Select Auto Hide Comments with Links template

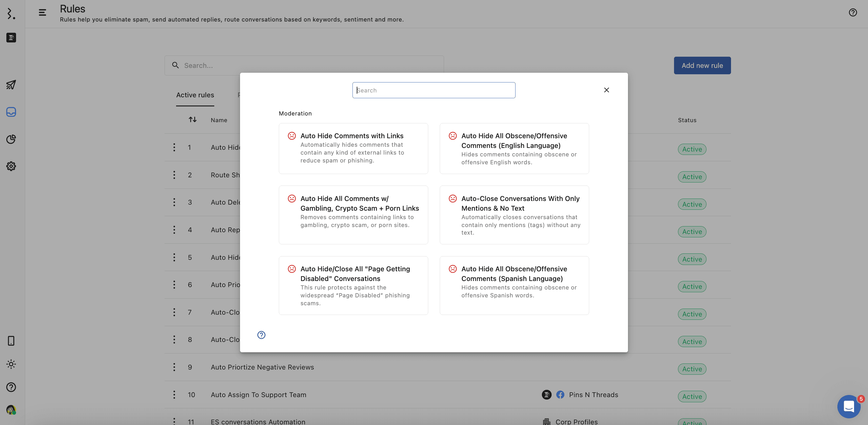(353, 148)
